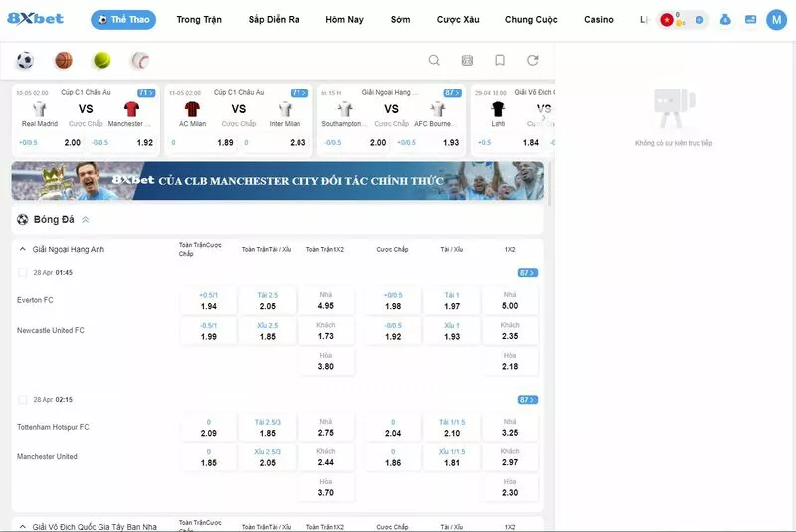Open Everton FC team name
The height and width of the screenshot is (532, 796).
[35, 300]
